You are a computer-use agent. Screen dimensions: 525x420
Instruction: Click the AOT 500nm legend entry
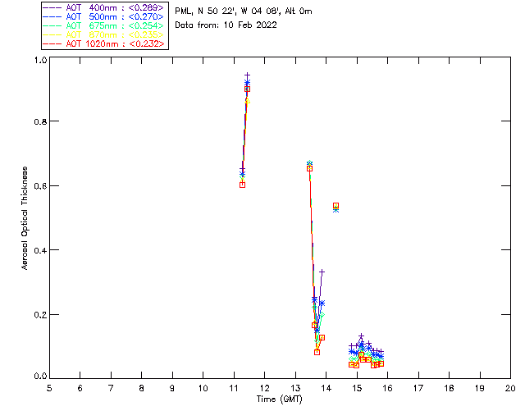(103, 16)
